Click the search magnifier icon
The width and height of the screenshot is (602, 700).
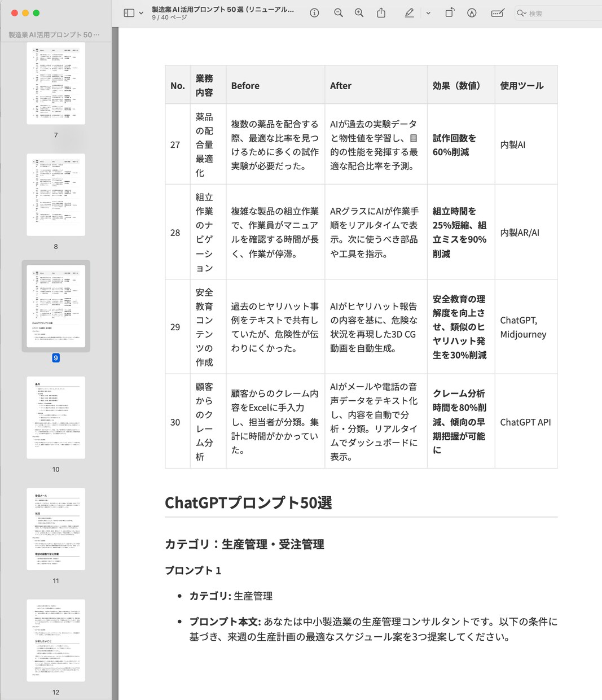coord(521,13)
